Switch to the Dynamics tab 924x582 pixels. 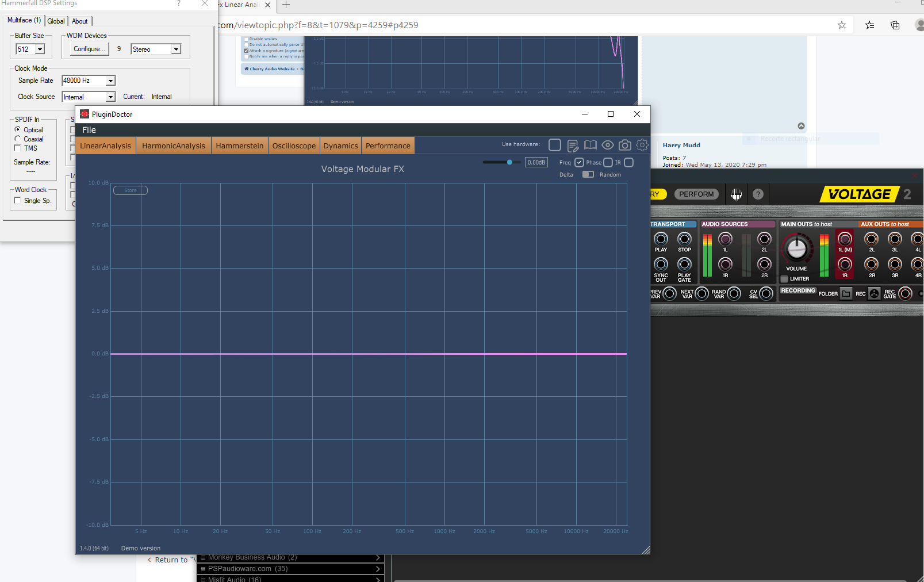340,145
